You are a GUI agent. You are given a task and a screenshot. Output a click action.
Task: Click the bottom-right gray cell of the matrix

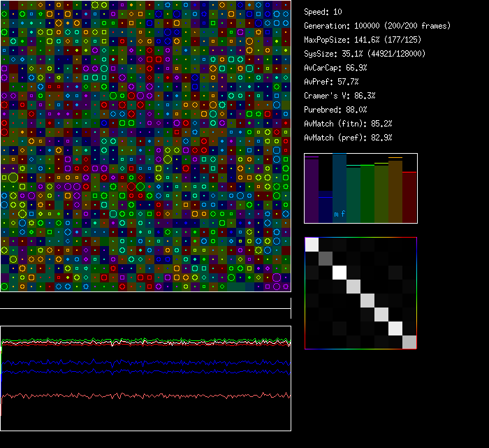(409, 342)
